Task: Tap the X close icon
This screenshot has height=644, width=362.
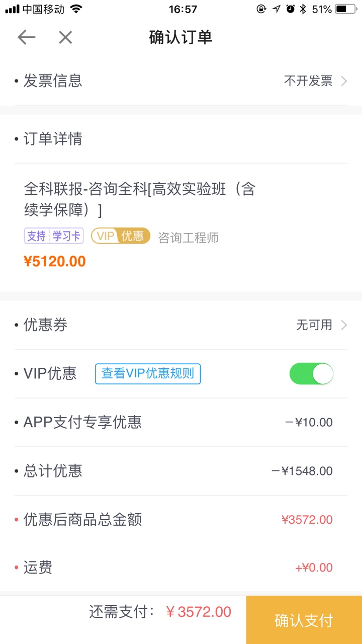Action: (65, 37)
